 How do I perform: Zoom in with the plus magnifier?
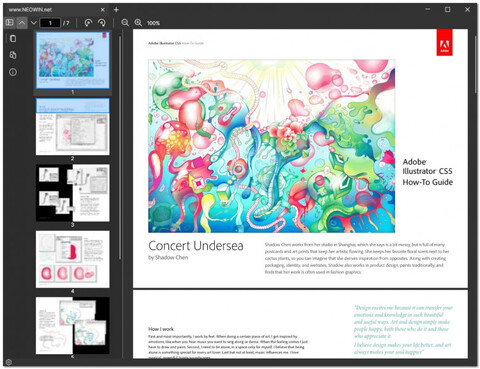click(138, 23)
